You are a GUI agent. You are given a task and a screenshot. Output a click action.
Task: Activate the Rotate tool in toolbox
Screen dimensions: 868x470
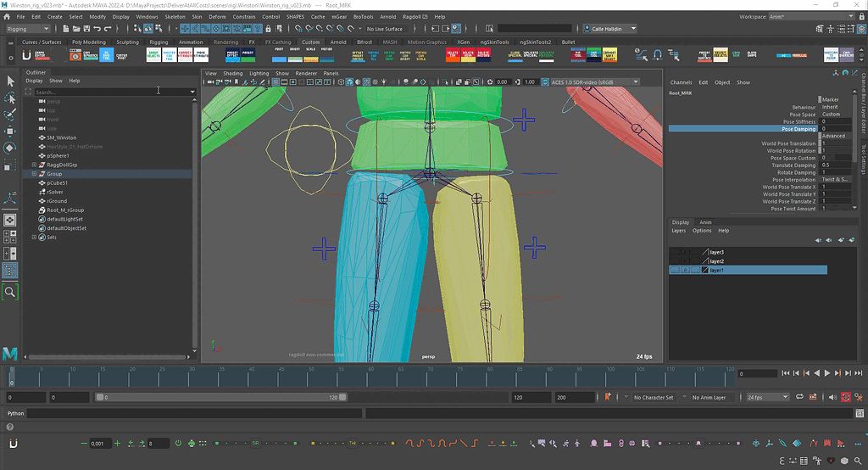point(10,148)
